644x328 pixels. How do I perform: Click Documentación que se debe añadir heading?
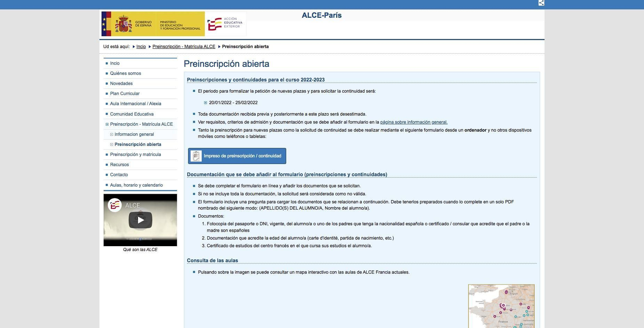[287, 174]
